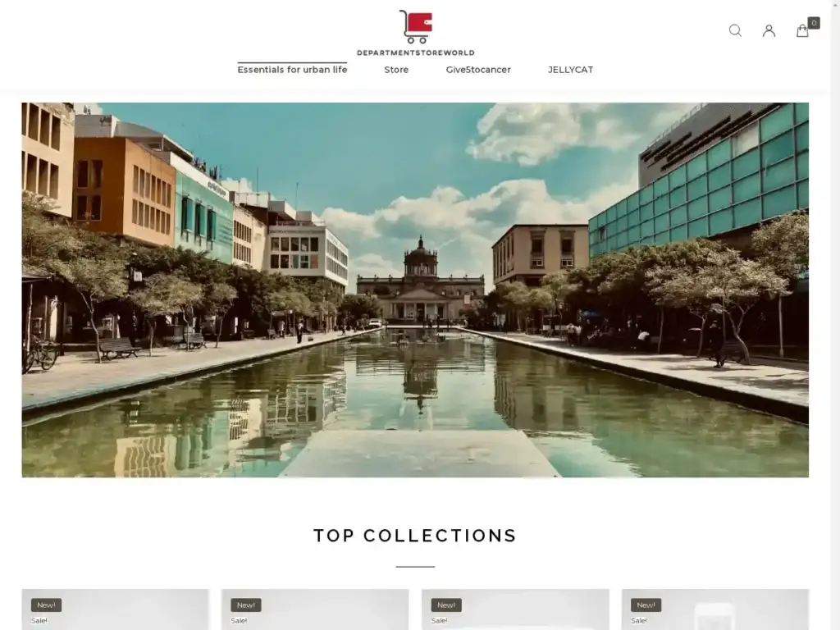The width and height of the screenshot is (840, 630).
Task: Navigate to the JELLYCAT section
Action: coord(571,70)
